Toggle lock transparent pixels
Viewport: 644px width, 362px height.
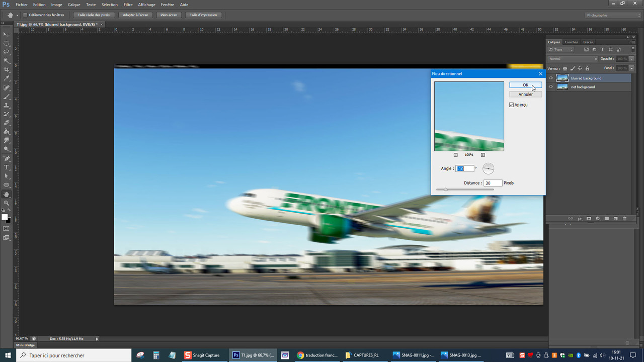point(565,68)
